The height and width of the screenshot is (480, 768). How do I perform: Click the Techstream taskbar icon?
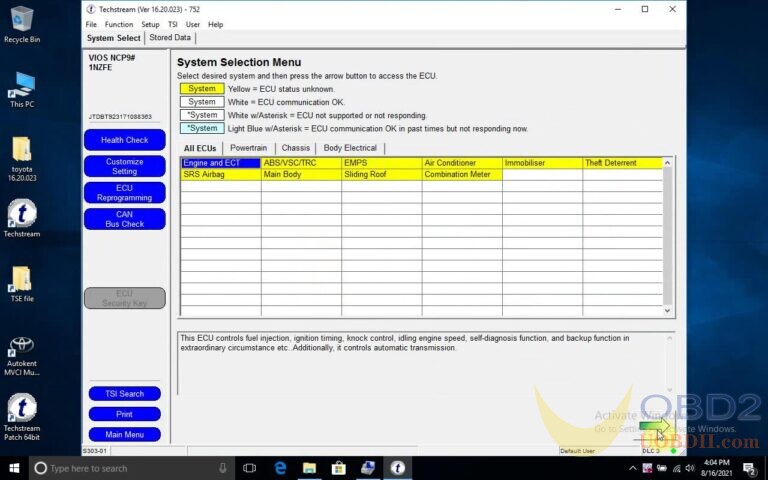pos(397,468)
